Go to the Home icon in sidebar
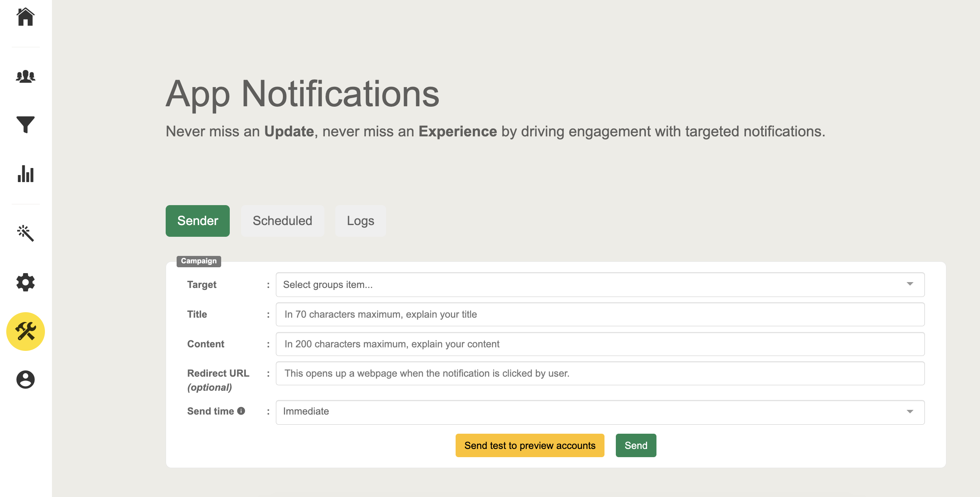Viewport: 980px width, 497px height. 25,17
